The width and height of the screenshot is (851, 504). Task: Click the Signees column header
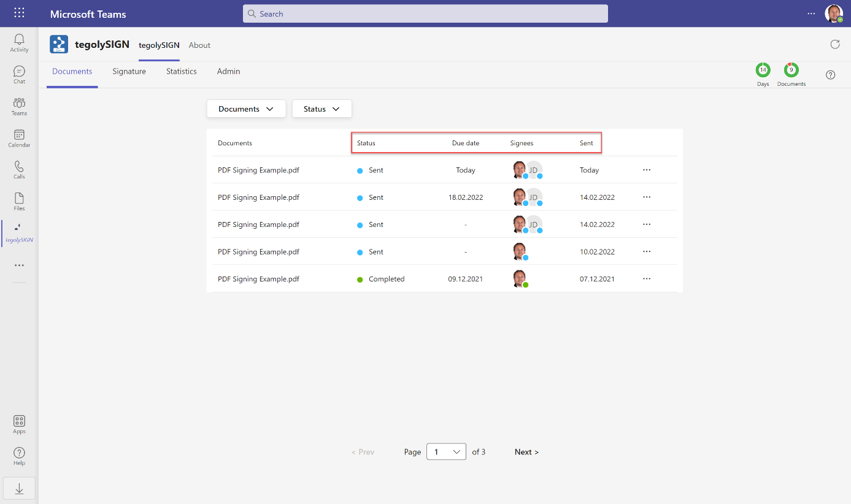point(522,143)
